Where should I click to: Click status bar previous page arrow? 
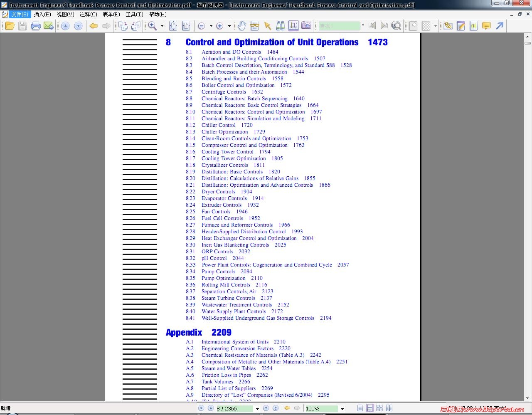(211, 408)
